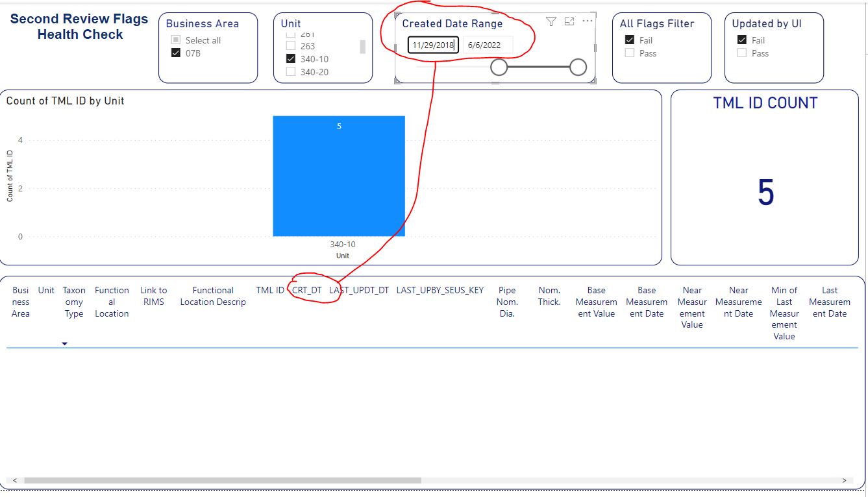Uncheck Fail in All Flags Filter
Image resolution: width=868 pixels, height=497 pixels.
629,40
